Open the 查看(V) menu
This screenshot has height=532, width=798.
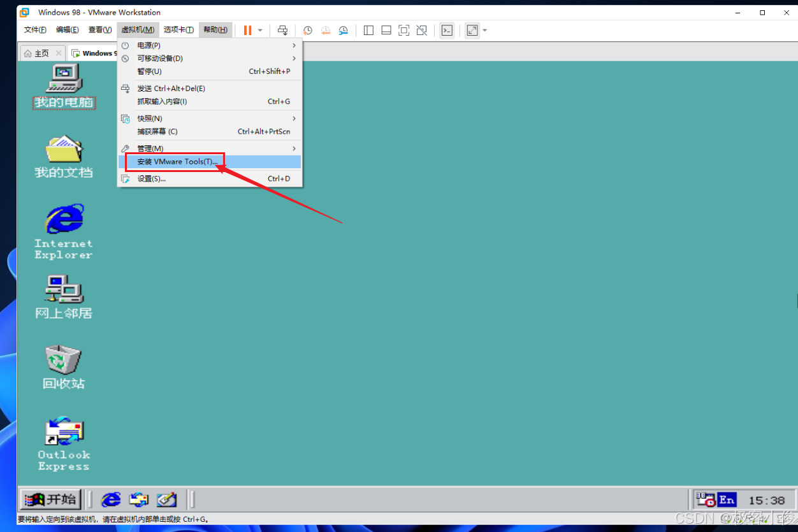click(100, 30)
